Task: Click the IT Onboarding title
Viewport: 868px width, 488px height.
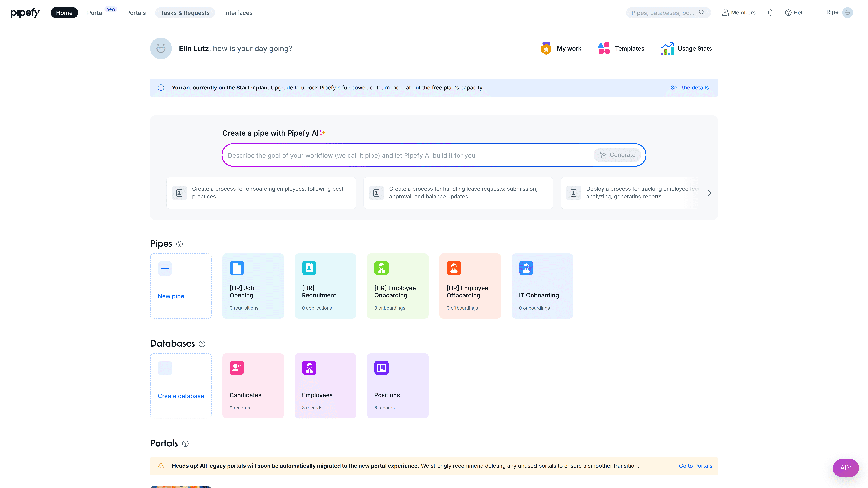Action: click(x=539, y=295)
